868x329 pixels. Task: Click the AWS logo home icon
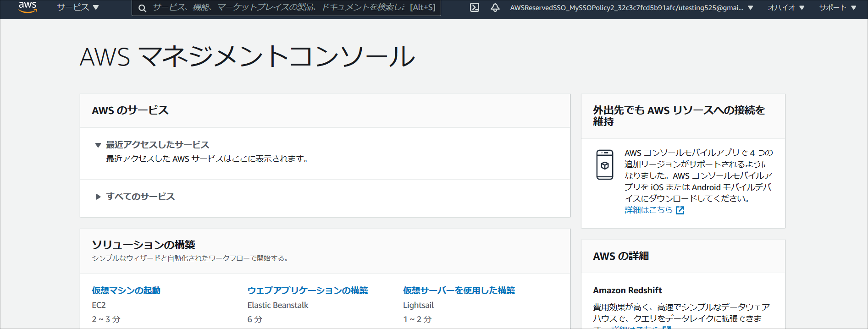pyautogui.click(x=28, y=7)
